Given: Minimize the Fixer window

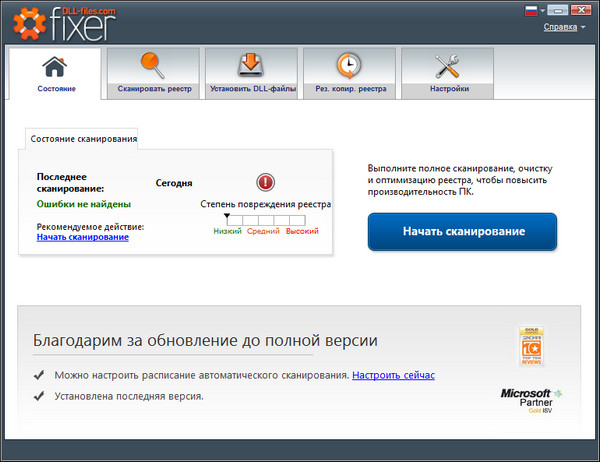Looking at the screenshot, I should coord(556,11).
